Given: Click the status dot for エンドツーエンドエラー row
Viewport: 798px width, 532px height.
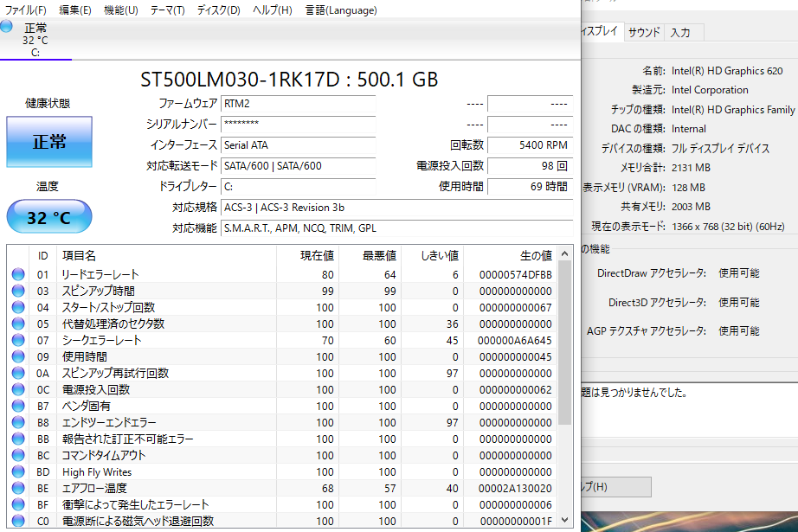Looking at the screenshot, I should point(18,422).
